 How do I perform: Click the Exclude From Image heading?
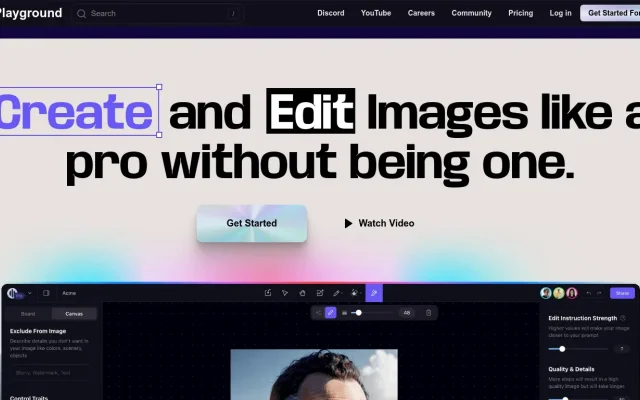point(38,331)
